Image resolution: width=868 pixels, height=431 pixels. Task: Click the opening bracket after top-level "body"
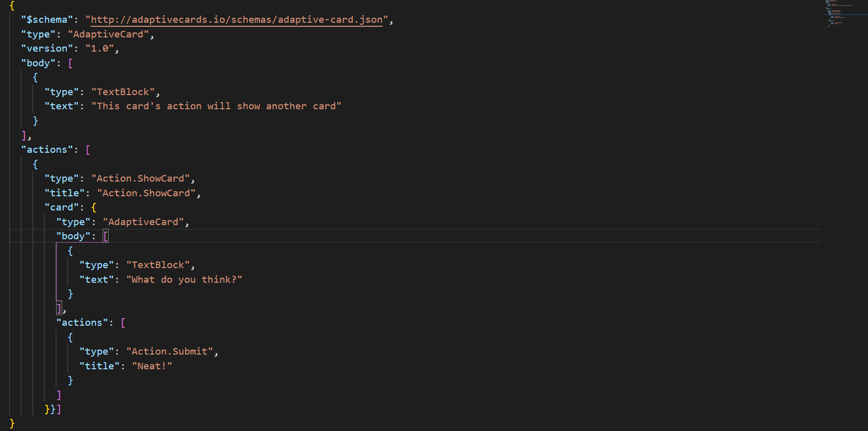click(70, 63)
